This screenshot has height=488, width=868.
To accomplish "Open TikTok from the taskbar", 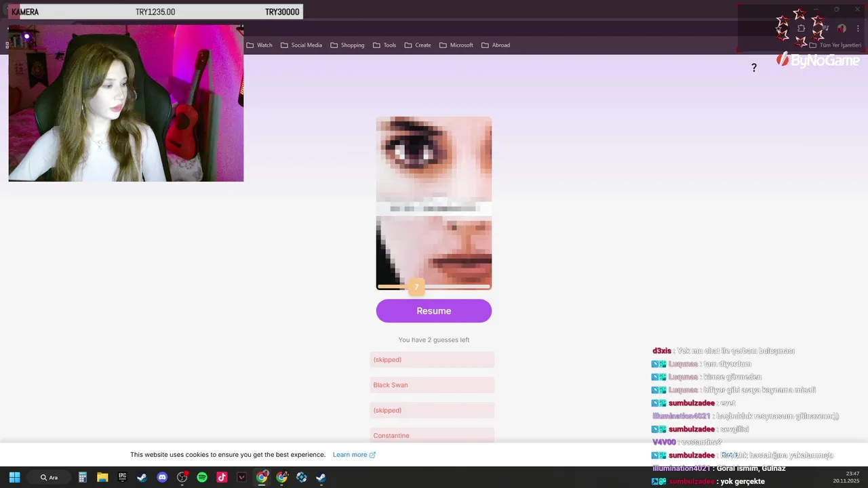I will pos(222,477).
